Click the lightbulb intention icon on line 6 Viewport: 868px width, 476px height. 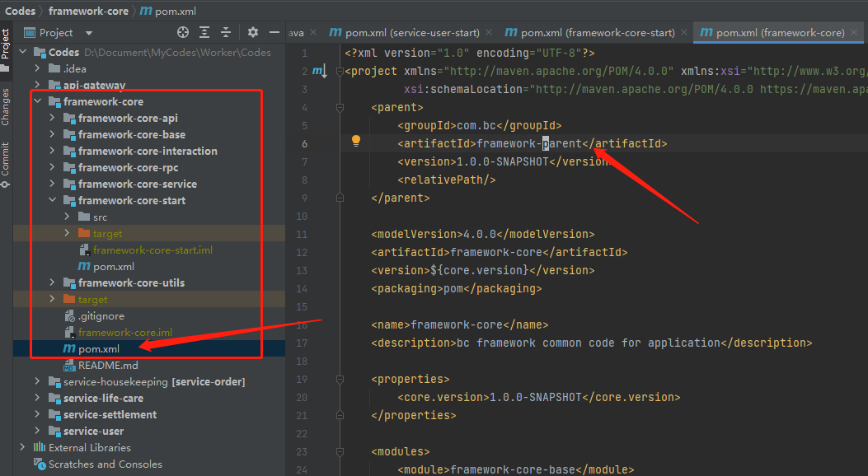coord(356,141)
